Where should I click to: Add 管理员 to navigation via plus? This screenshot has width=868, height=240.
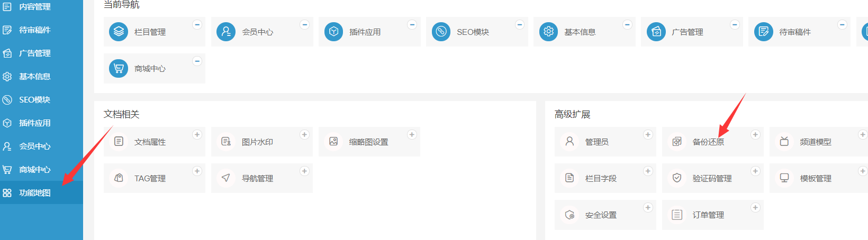tap(648, 135)
